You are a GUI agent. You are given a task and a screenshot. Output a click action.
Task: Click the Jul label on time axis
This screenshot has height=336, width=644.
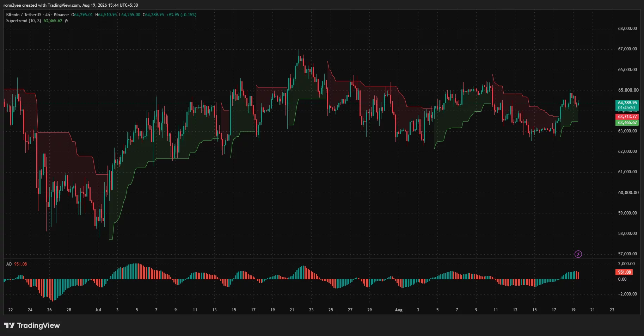98,310
